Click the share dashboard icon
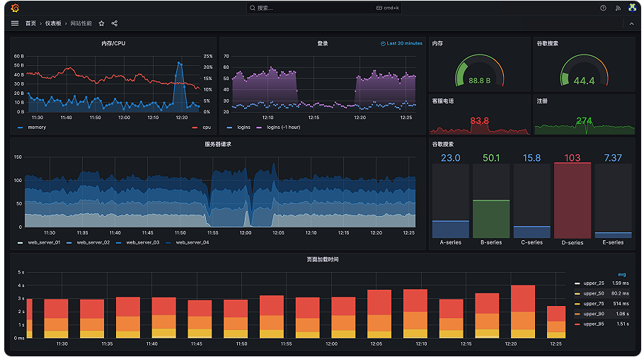The image size is (644, 362). 115,23
